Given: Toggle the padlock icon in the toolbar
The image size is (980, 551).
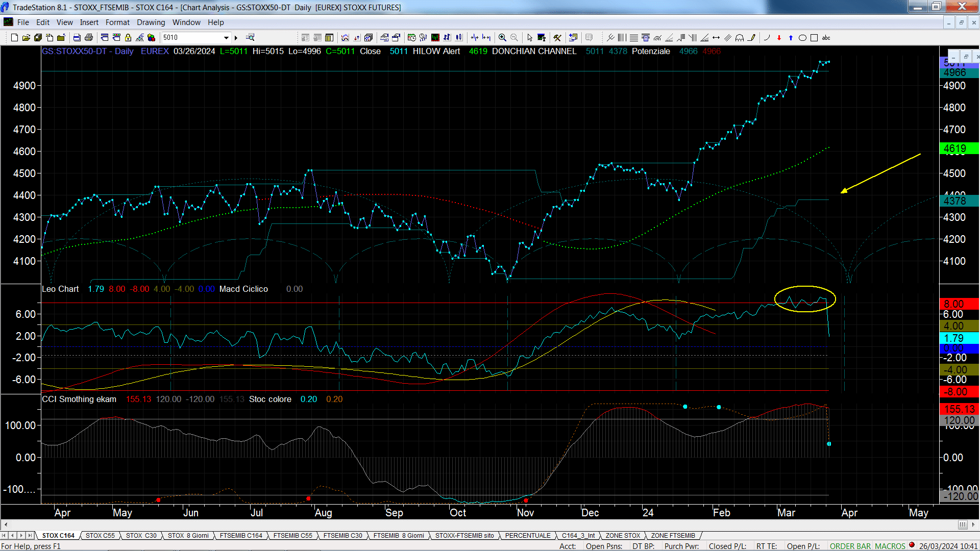Looking at the screenshot, I should (x=128, y=38).
